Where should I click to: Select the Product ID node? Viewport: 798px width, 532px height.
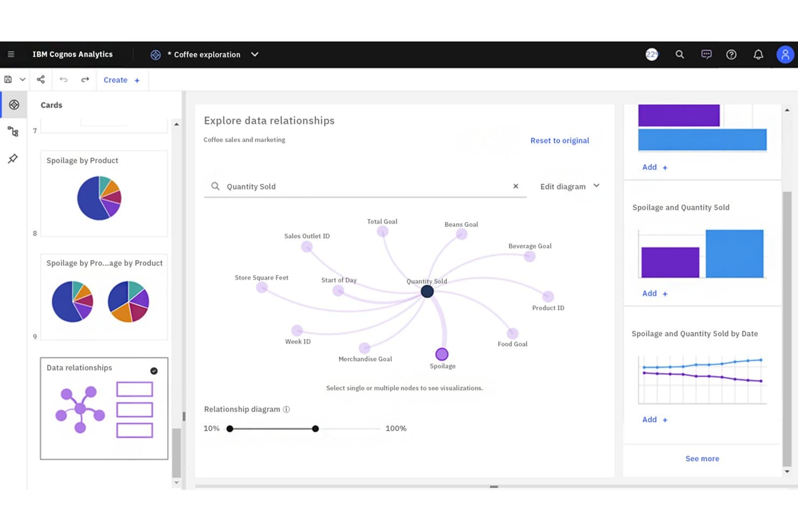pyautogui.click(x=548, y=296)
